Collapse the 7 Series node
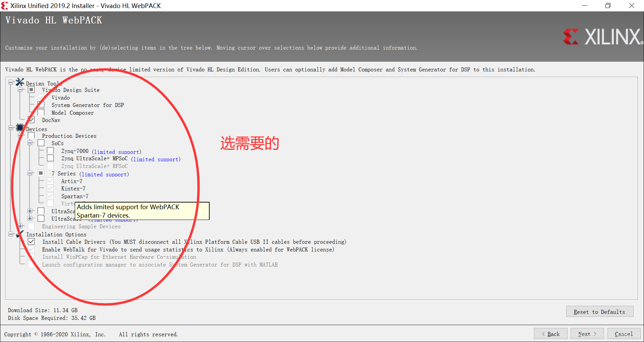This screenshot has height=342, width=644. point(30,173)
